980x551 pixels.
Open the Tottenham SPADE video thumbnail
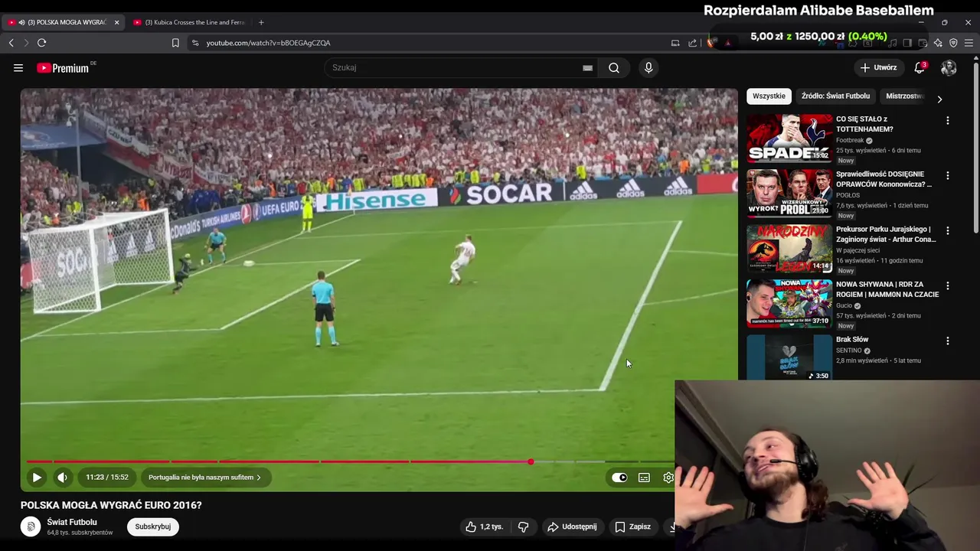pos(789,139)
